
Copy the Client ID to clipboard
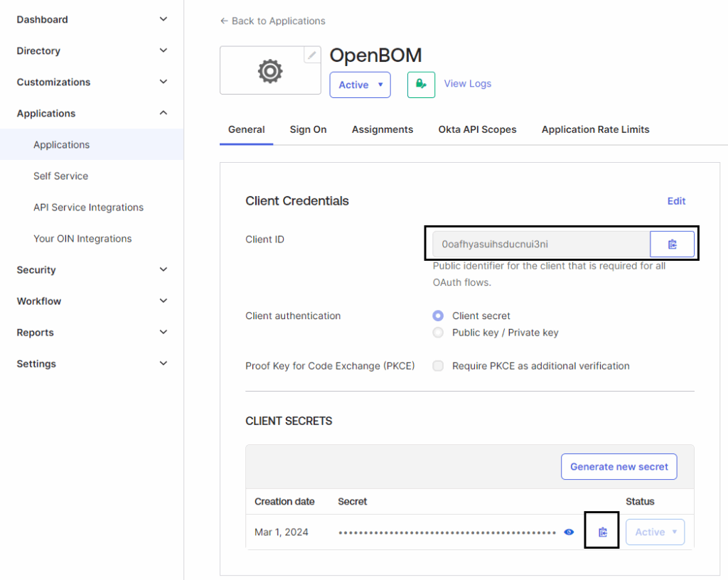pos(672,244)
